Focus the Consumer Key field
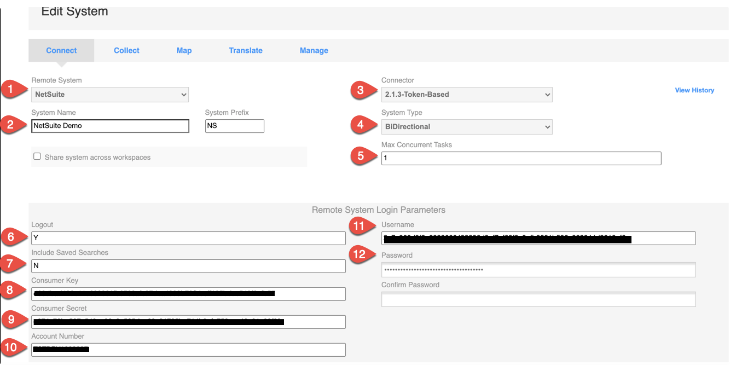The image size is (741, 374). pos(189,294)
